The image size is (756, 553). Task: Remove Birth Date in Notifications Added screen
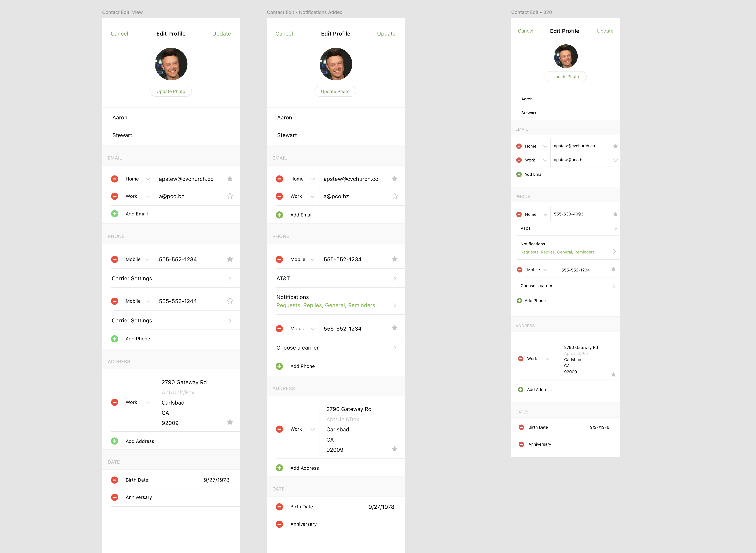click(x=279, y=507)
